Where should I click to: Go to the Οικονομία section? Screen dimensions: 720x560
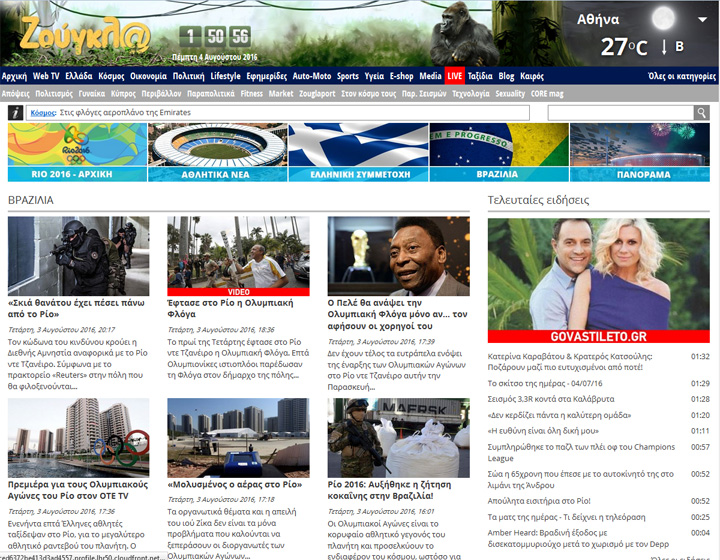[148, 76]
